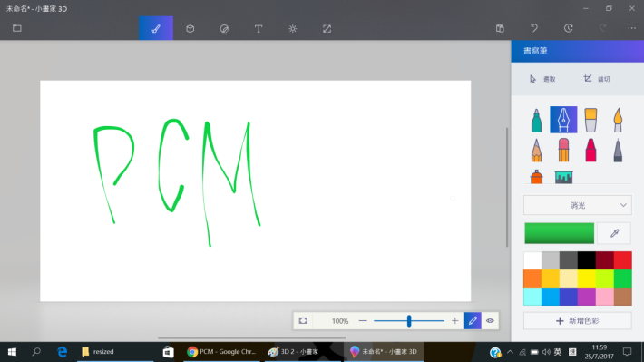
Task: Select the spray can tool
Action: coord(536,177)
